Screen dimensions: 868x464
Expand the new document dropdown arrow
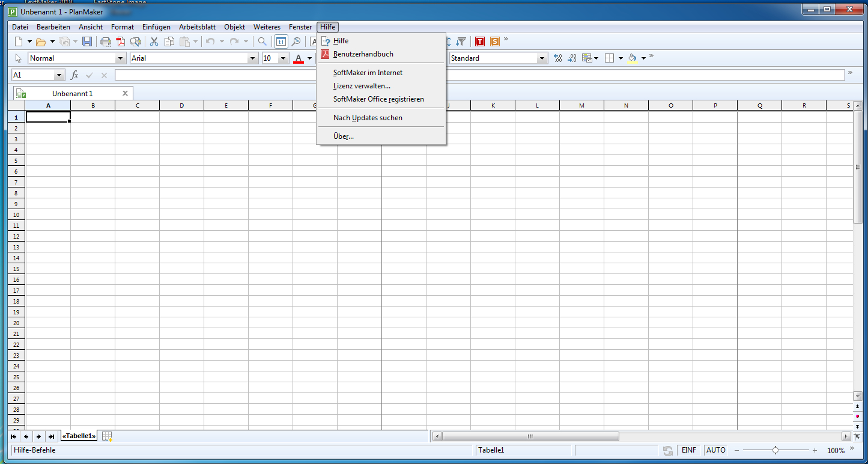click(x=29, y=41)
